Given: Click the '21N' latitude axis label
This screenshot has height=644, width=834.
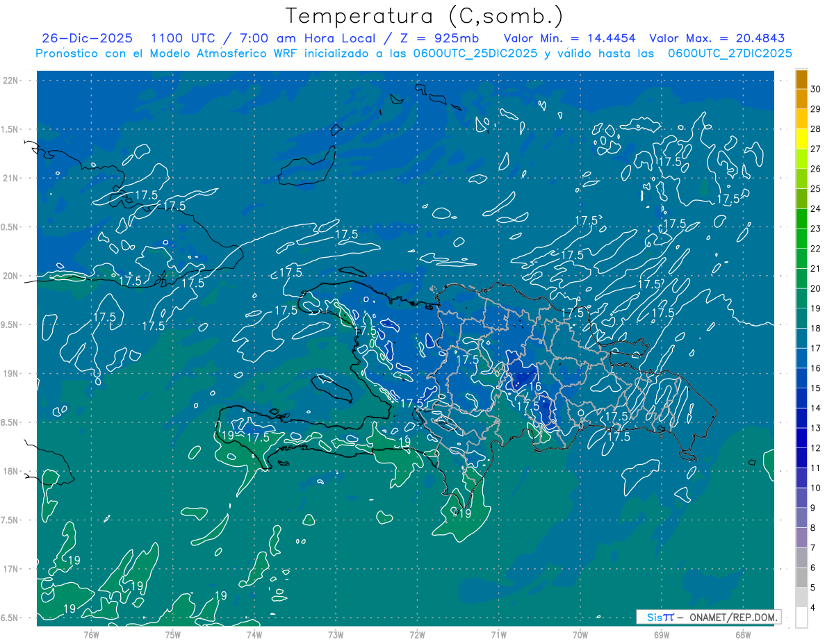Looking at the screenshot, I should pyautogui.click(x=10, y=178).
